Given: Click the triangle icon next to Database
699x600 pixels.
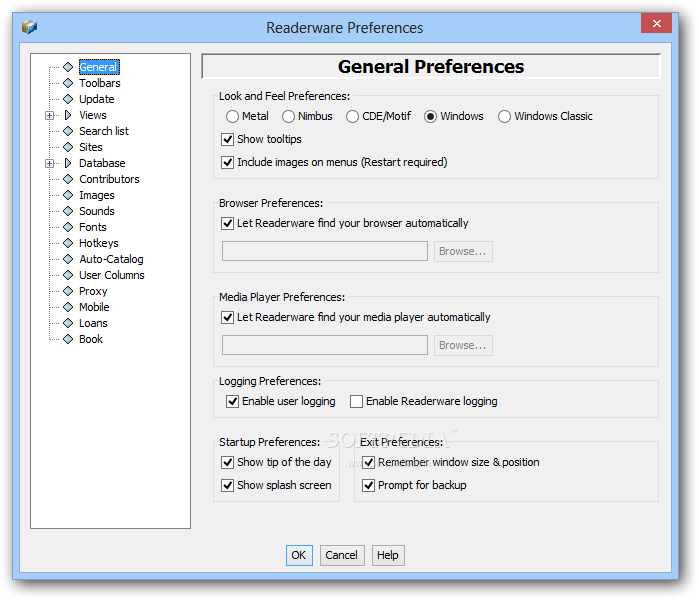Looking at the screenshot, I should (68, 163).
